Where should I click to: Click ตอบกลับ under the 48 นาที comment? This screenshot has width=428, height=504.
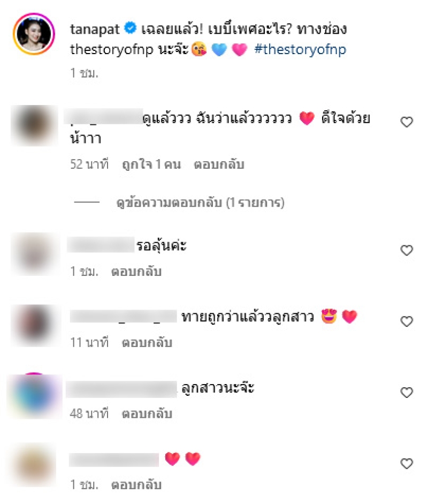147,413
